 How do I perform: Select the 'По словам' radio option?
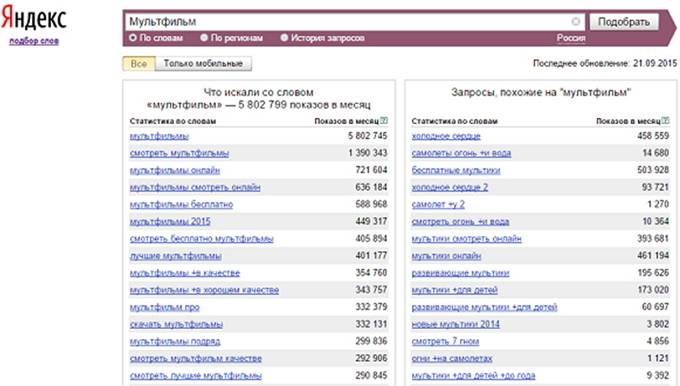pyautogui.click(x=133, y=38)
